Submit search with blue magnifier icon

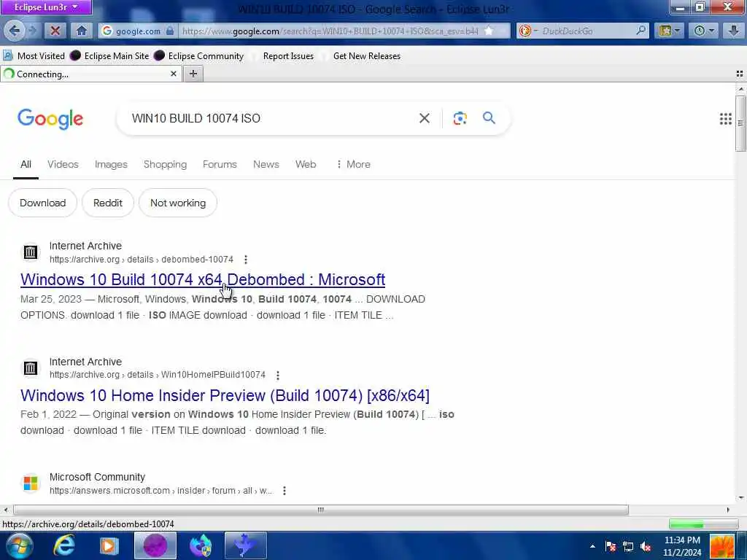(x=489, y=118)
